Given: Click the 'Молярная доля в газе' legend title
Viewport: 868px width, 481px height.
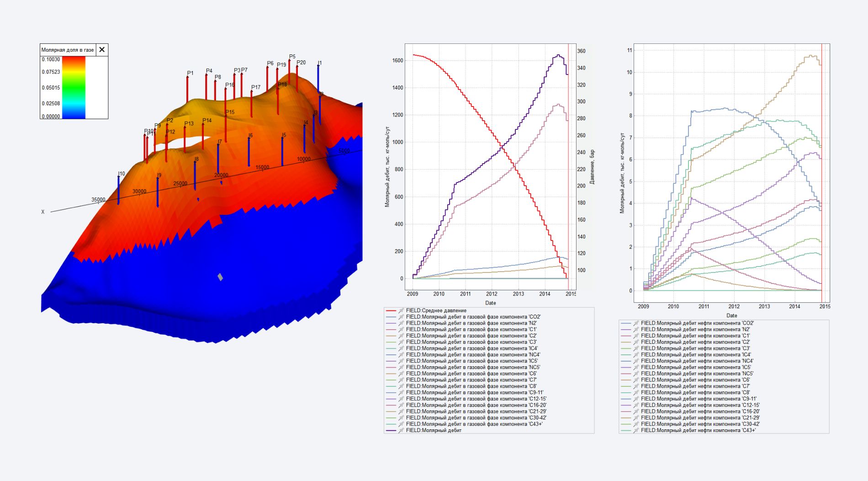Looking at the screenshot, I should click(x=68, y=50).
